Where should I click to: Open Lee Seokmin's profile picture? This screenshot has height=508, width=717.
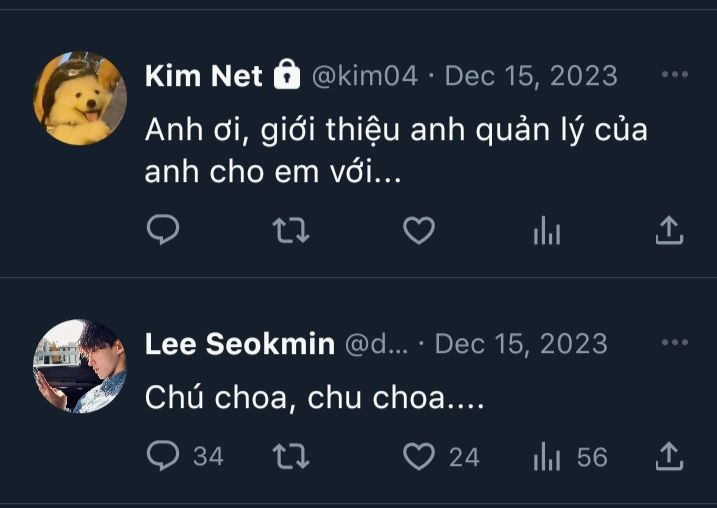click(x=80, y=366)
